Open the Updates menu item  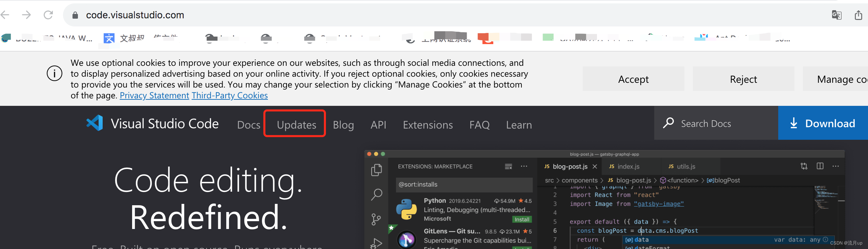tap(296, 125)
